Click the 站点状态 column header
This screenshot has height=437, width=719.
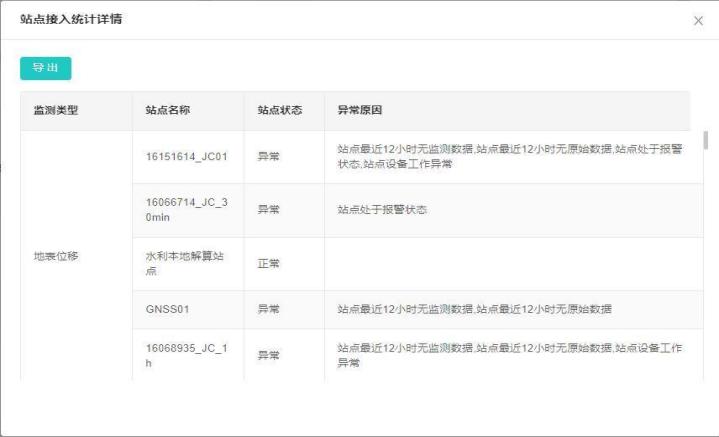279,110
